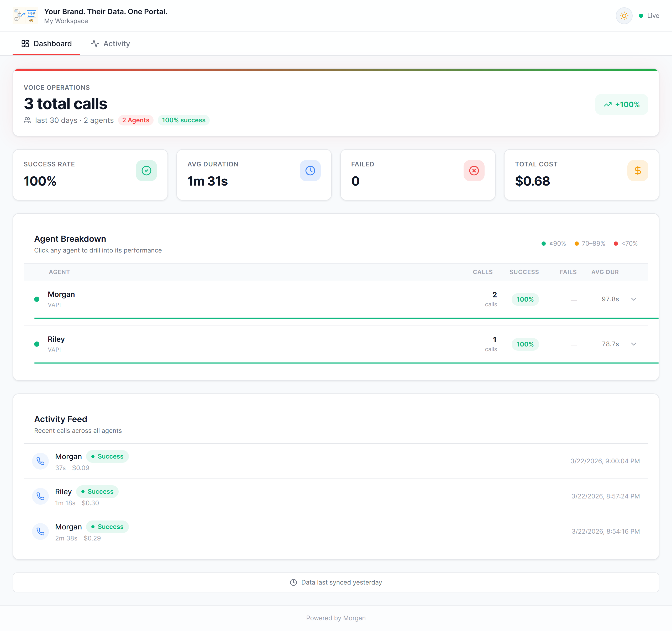Expand the Riley agent row chevron
The width and height of the screenshot is (672, 631).
633,344
